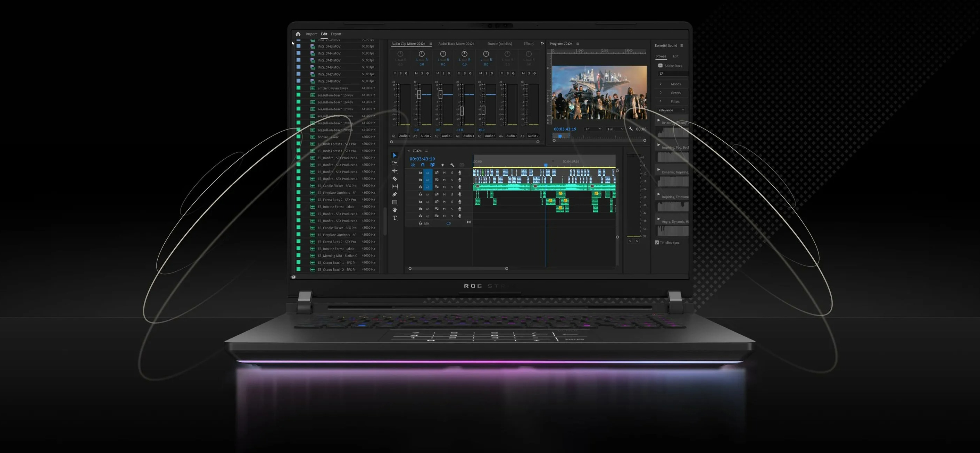Switch to the Import tab
980x453 pixels.
pos(311,34)
